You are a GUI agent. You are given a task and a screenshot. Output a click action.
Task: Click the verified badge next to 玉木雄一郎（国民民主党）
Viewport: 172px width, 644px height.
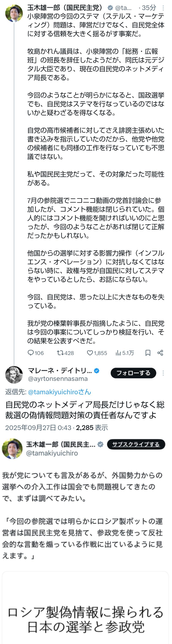(110, 8)
